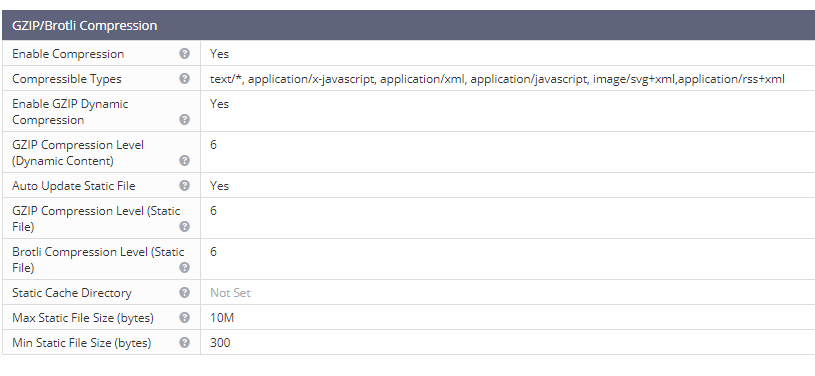Image resolution: width=815 pixels, height=376 pixels.
Task: Click help icon beside Compressible Types
Action: 185,79
